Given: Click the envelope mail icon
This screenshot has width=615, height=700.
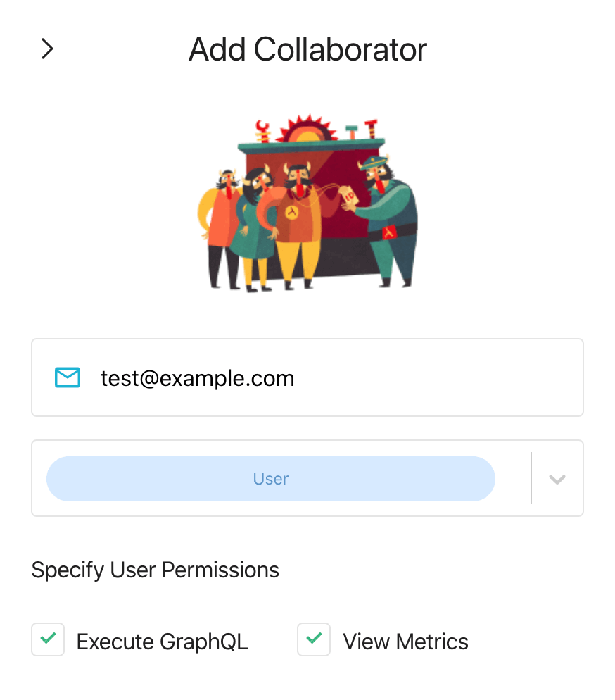Looking at the screenshot, I should (68, 377).
